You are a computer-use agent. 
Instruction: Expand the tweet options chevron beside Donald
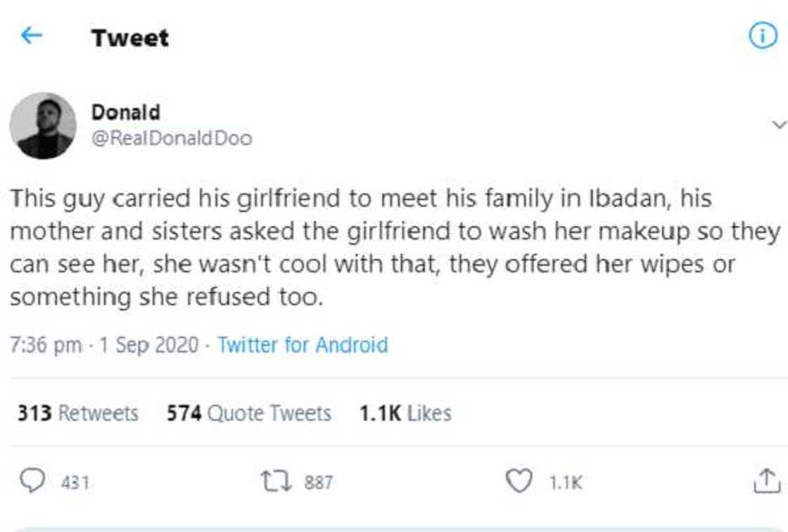click(778, 125)
